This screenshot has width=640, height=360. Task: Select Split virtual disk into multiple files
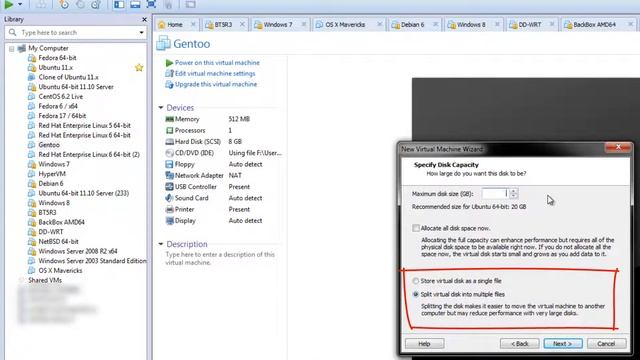point(416,294)
